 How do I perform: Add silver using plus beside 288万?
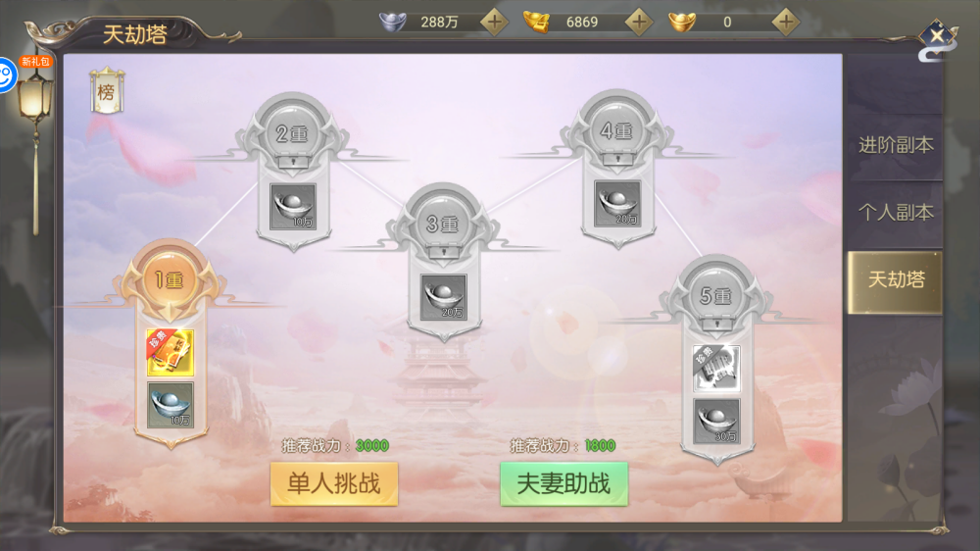[494, 22]
